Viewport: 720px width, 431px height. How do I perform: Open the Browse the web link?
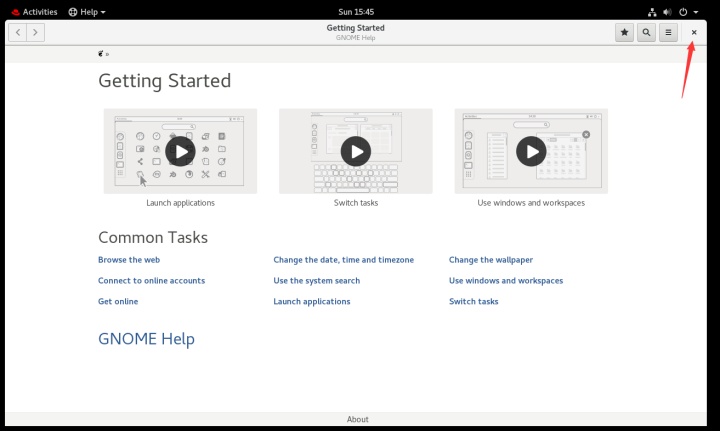[x=129, y=260]
